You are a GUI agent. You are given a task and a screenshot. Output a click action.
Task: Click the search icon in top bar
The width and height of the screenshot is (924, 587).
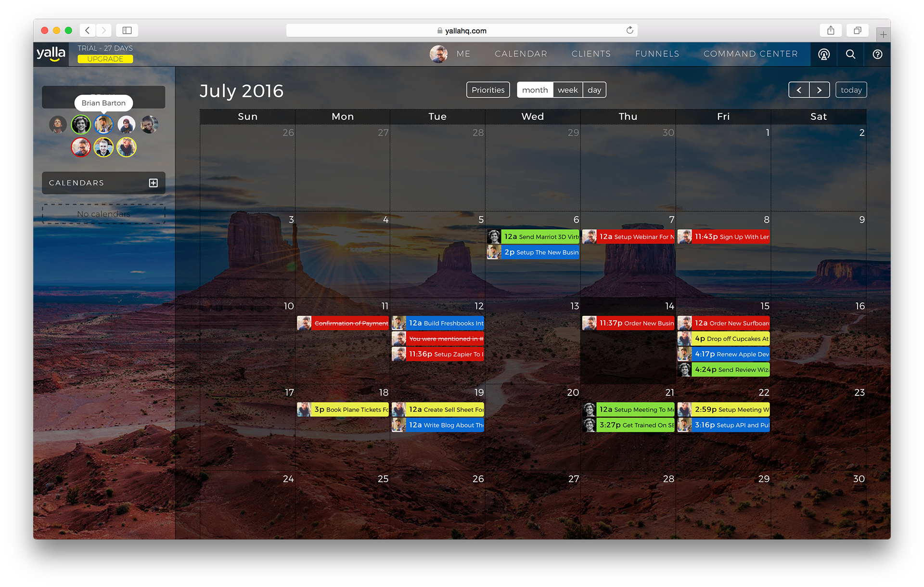click(x=850, y=54)
